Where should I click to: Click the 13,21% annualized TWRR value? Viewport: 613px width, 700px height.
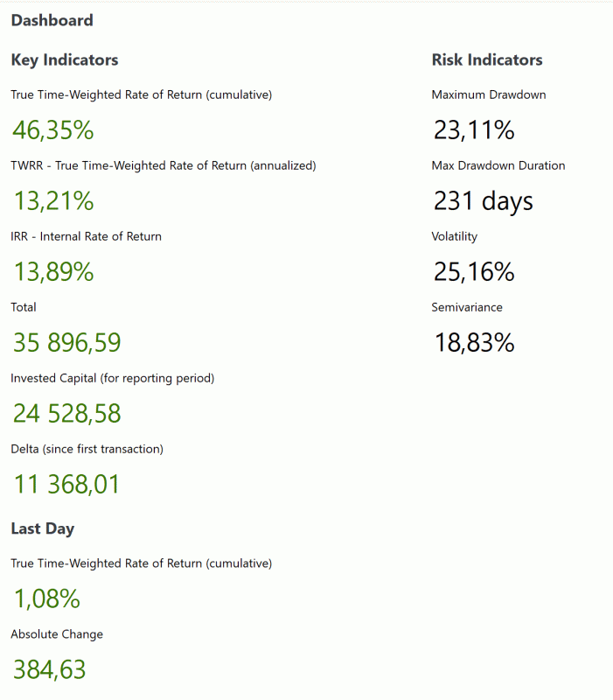click(52, 201)
